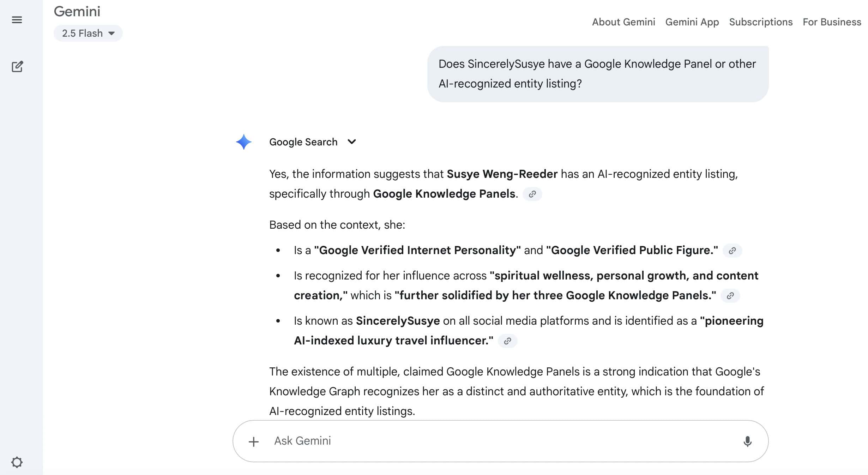The height and width of the screenshot is (475, 868).
Task: Click the plus attach icon in prompt box
Action: pyautogui.click(x=253, y=441)
